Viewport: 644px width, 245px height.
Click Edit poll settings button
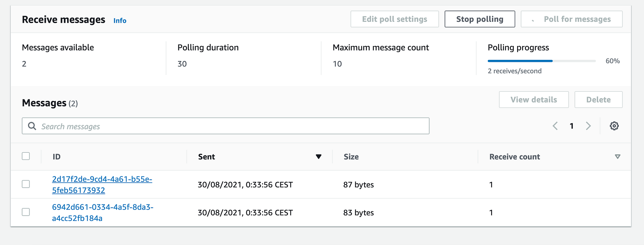coord(395,19)
